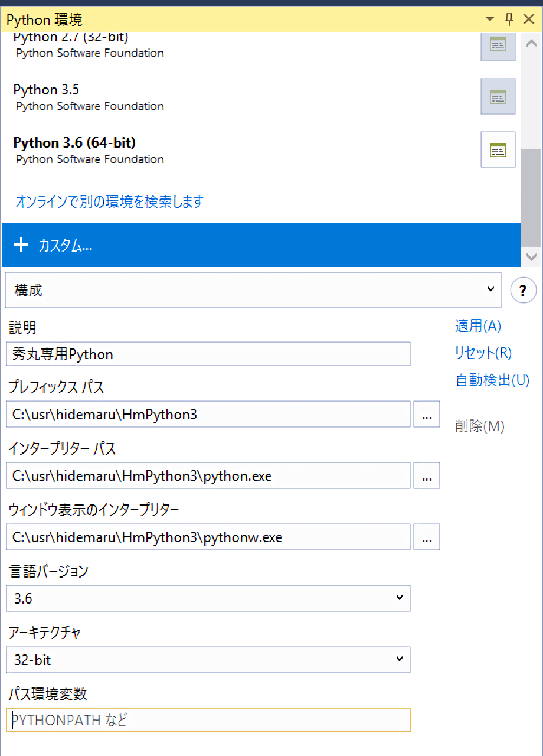Select Python 3.6 (64-bit) environment
This screenshot has height=756, width=543.
pyautogui.click(x=74, y=143)
